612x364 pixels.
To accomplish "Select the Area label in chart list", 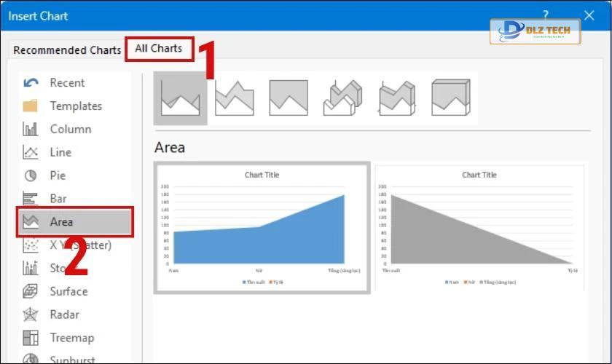I will pos(61,221).
